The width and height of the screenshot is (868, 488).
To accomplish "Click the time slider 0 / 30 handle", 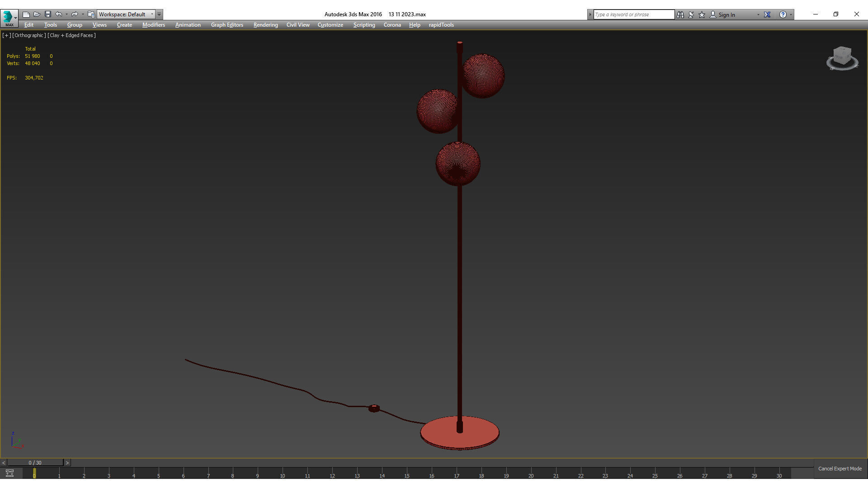I will [35, 463].
